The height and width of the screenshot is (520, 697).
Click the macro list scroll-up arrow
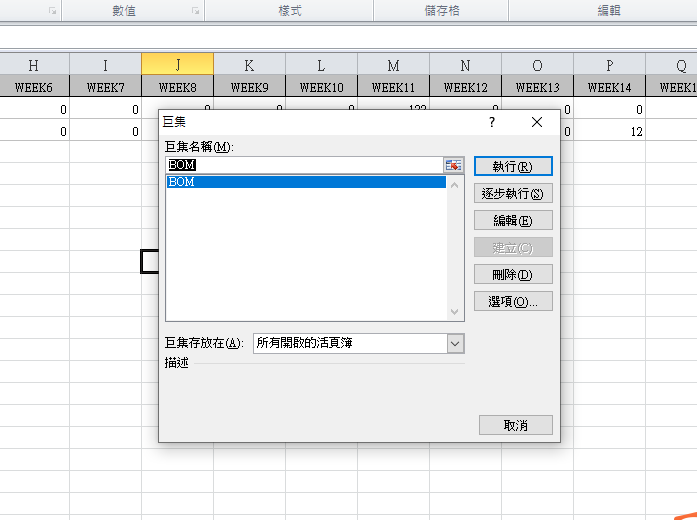pyautogui.click(x=455, y=184)
